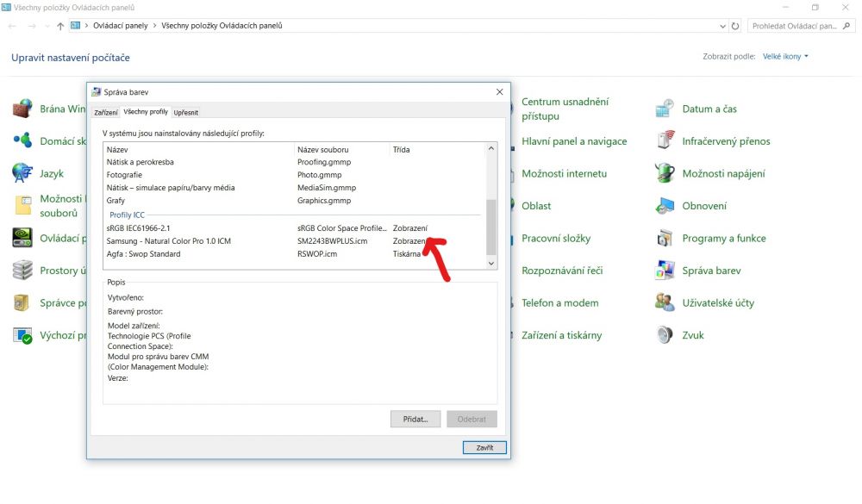Click the Přidat... button
The width and height of the screenshot is (862, 504).
[x=415, y=419]
